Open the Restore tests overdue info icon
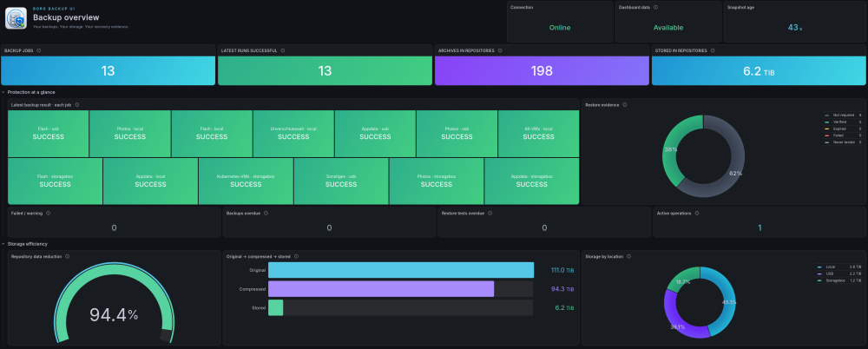This screenshot has height=349, width=868. (490, 213)
